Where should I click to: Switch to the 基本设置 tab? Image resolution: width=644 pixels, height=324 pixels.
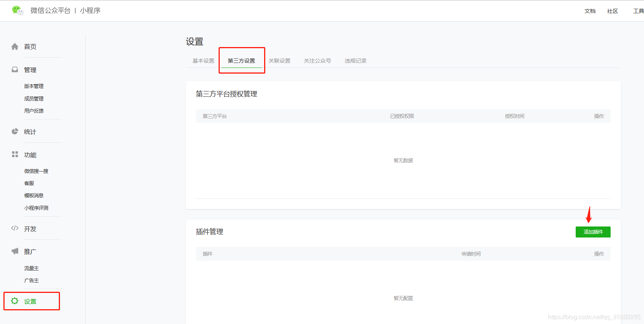[x=203, y=61]
